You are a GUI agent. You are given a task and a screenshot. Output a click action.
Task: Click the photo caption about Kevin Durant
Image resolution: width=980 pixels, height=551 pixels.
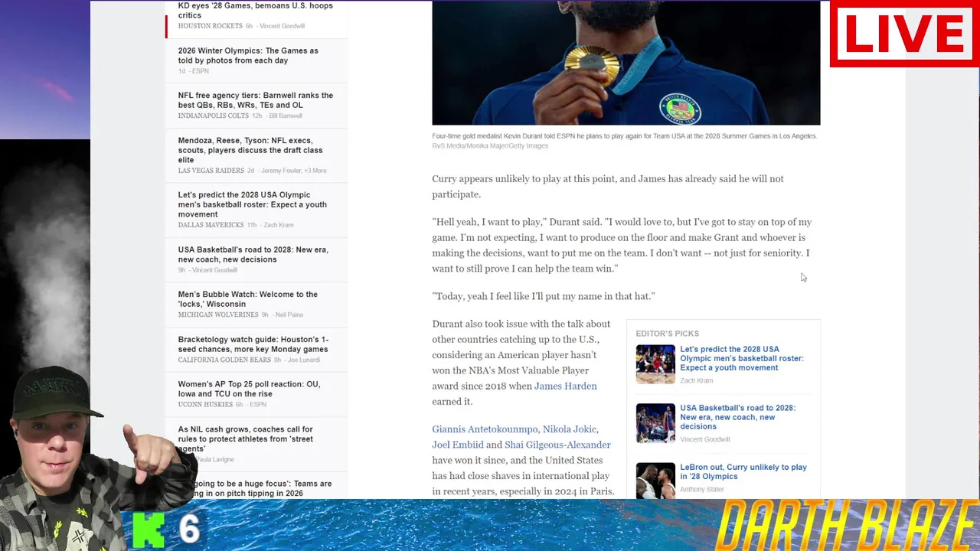point(624,136)
